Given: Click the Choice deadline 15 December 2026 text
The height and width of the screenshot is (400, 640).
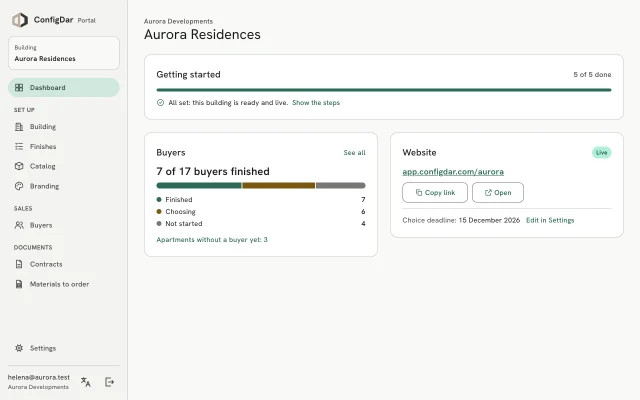Looking at the screenshot, I should click(x=461, y=220).
